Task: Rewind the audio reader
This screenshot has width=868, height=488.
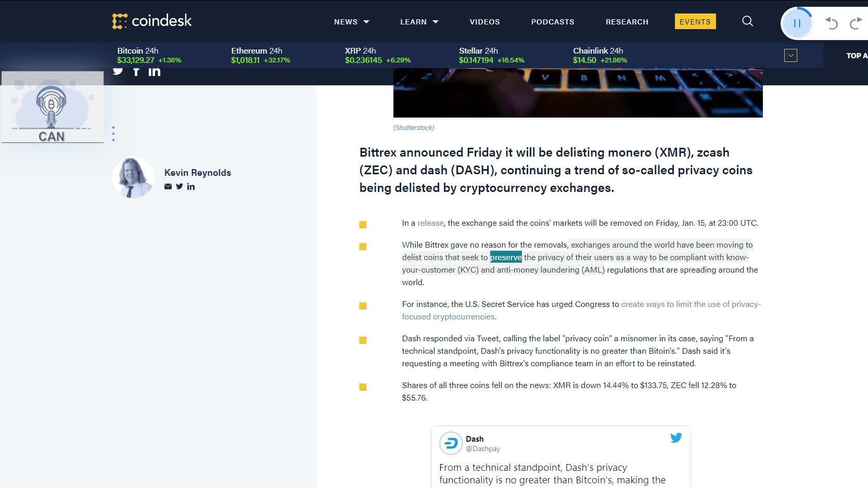Action: (x=832, y=23)
